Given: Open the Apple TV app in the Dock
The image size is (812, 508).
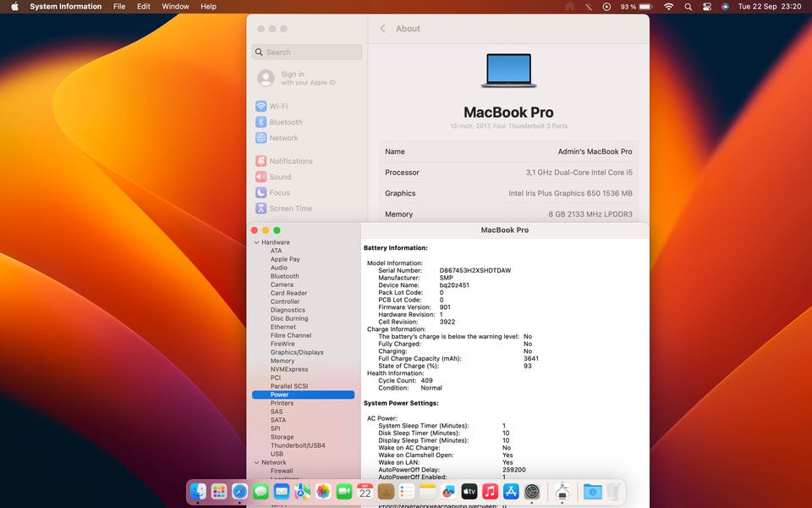Looking at the screenshot, I should tap(469, 491).
